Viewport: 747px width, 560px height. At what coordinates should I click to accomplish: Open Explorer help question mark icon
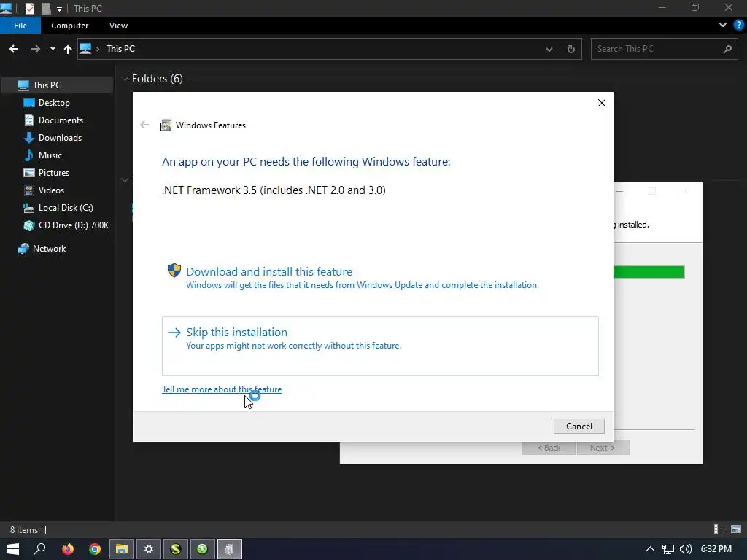pyautogui.click(x=739, y=25)
